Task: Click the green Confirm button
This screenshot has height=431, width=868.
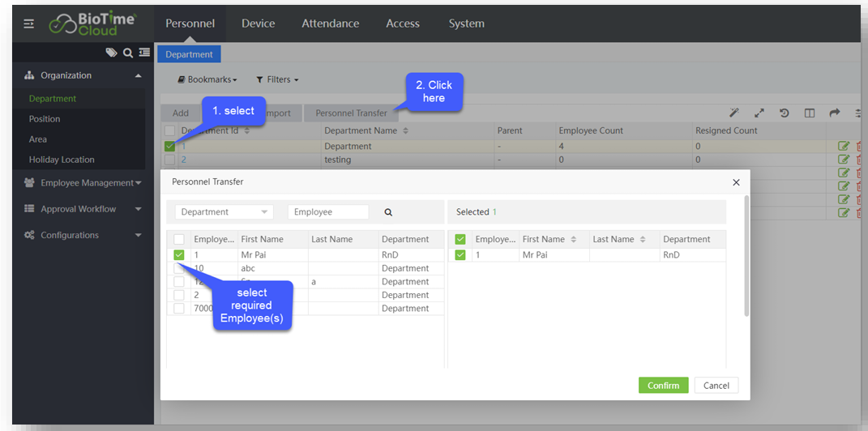Action: point(663,386)
